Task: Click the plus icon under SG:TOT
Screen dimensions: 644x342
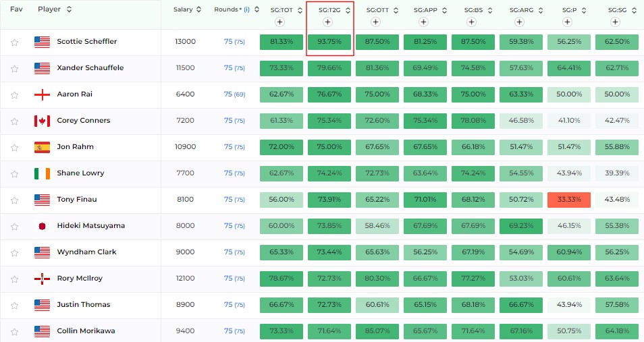Action: tap(279, 22)
